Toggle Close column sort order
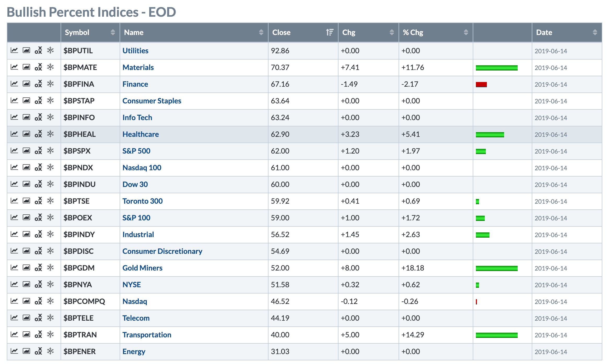Image resolution: width=607 pixels, height=364 pixels. 330,32
